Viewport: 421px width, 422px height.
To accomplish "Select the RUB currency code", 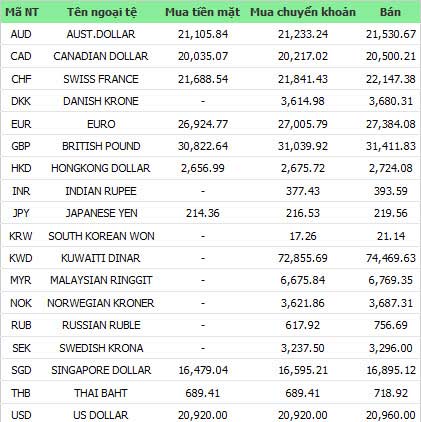I will [21, 325].
